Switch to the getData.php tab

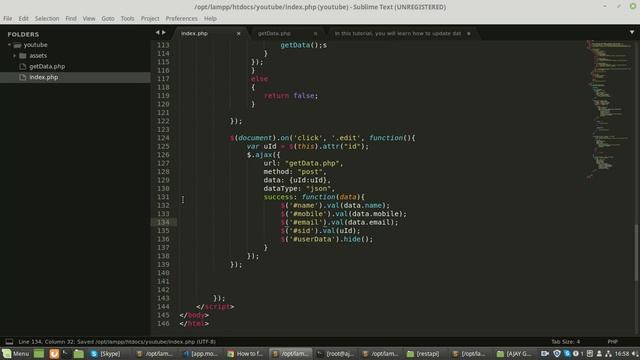pyautogui.click(x=274, y=33)
